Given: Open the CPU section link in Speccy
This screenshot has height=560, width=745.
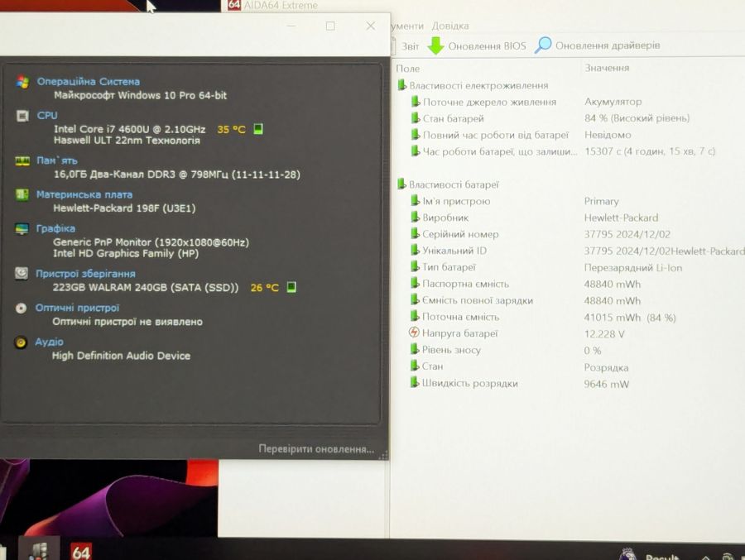Looking at the screenshot, I should click(47, 116).
